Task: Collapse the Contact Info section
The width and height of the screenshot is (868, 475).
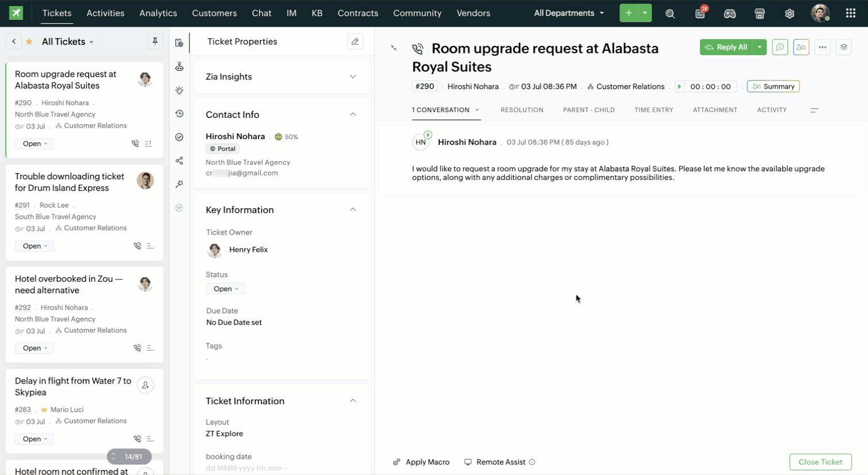Action: click(x=352, y=114)
